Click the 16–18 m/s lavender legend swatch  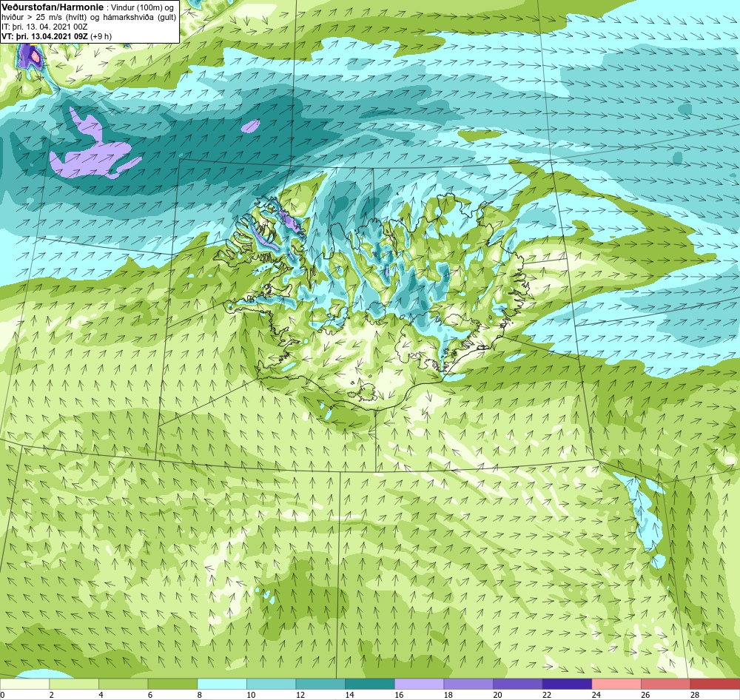point(419,684)
